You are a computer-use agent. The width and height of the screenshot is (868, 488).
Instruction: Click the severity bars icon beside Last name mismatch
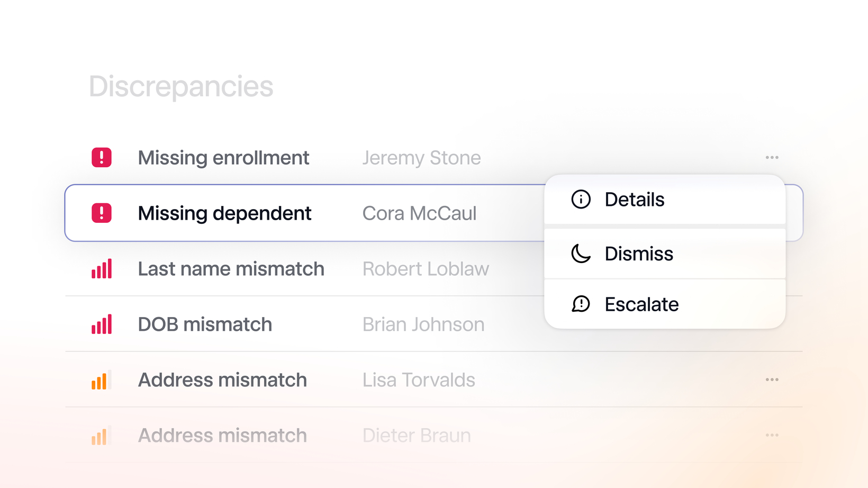(102, 268)
